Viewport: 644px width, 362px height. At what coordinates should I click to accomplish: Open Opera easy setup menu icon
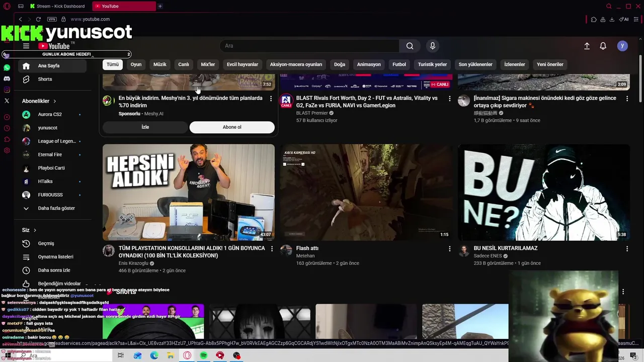point(637,19)
